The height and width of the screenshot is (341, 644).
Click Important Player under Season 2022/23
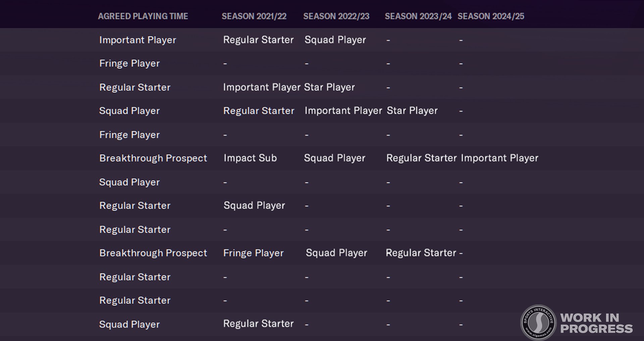pyautogui.click(x=343, y=111)
